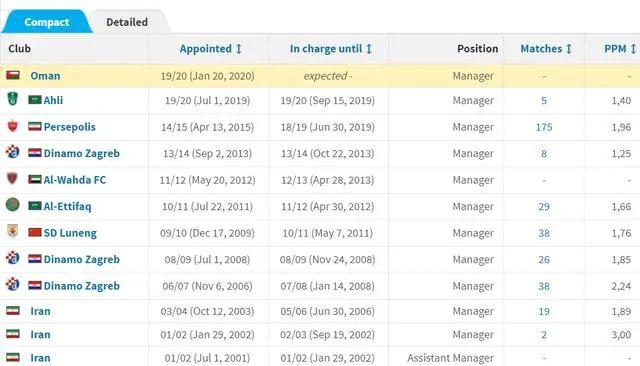Open the 175 matches link for Persepolis
640x366 pixels.
click(x=544, y=127)
